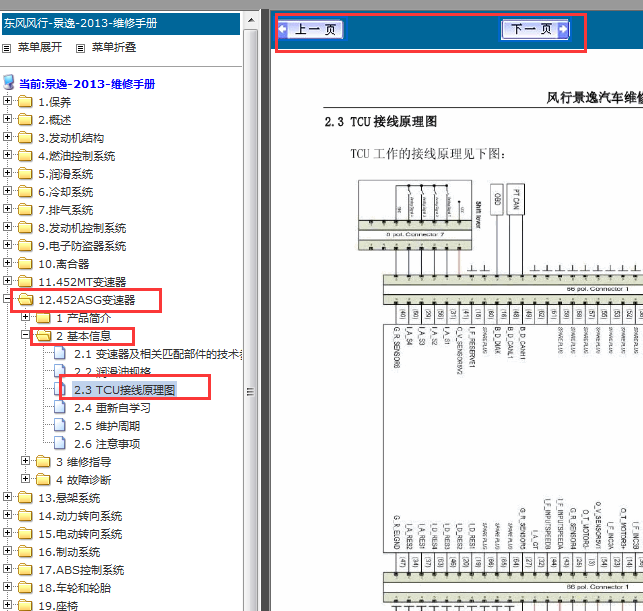Click page icon next to 2.6 注意事项
Viewport: 643px width, 611px height.
pyautogui.click(x=60, y=443)
